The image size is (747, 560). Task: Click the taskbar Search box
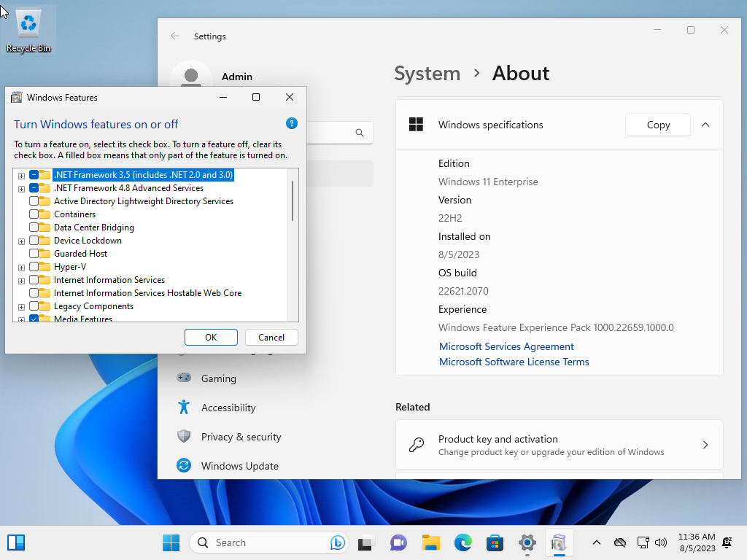pyautogui.click(x=269, y=542)
